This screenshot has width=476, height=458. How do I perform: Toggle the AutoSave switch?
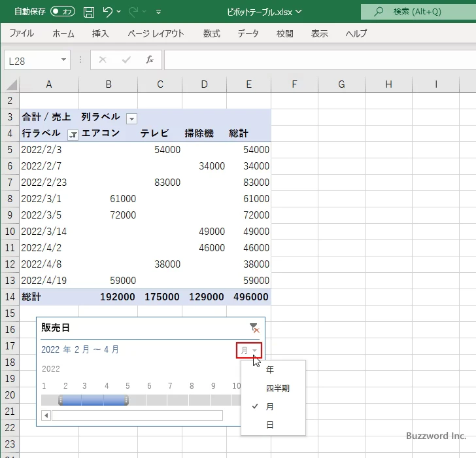click(x=63, y=12)
